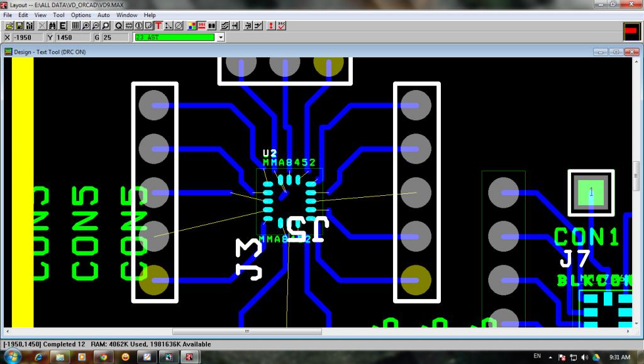This screenshot has height=364, width=644.
Task: Run Design Rule Check icon
Action: 281,25
